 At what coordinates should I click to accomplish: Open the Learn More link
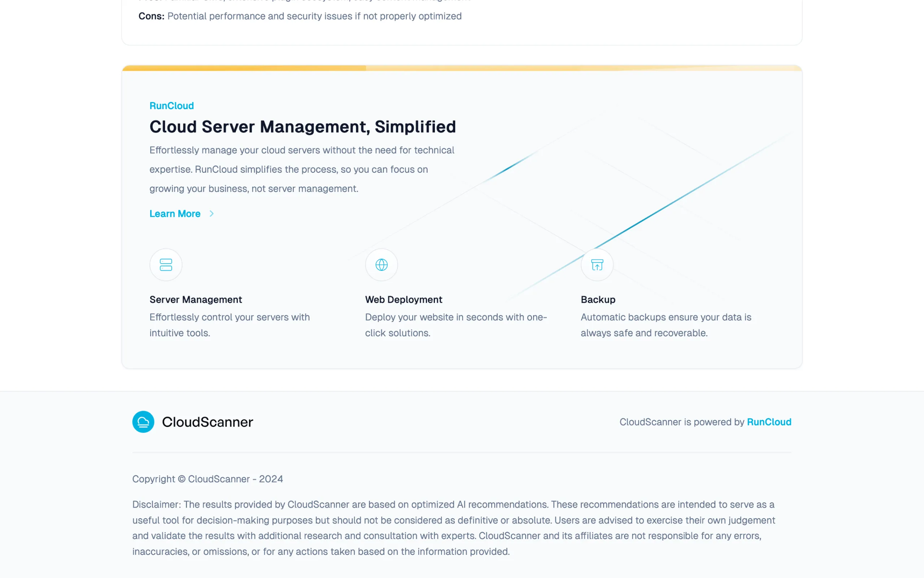click(175, 214)
